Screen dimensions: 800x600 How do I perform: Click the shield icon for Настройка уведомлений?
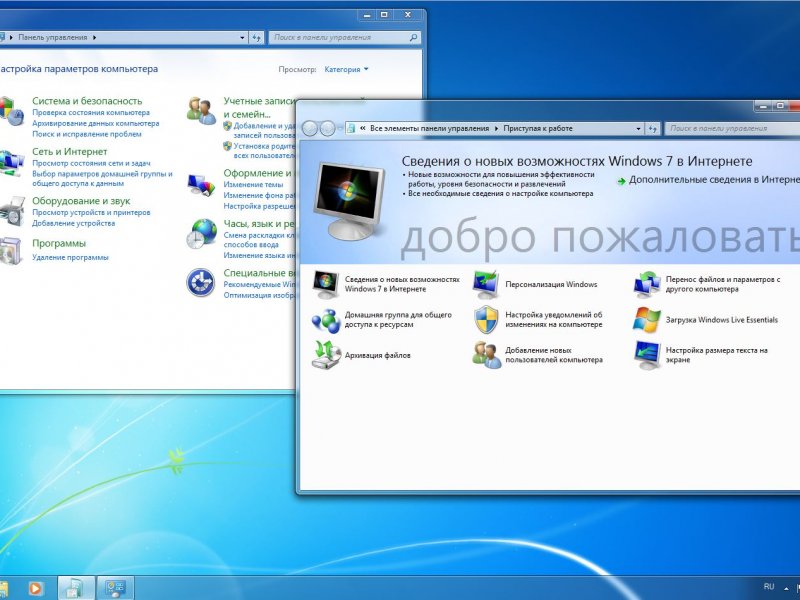tap(486, 320)
